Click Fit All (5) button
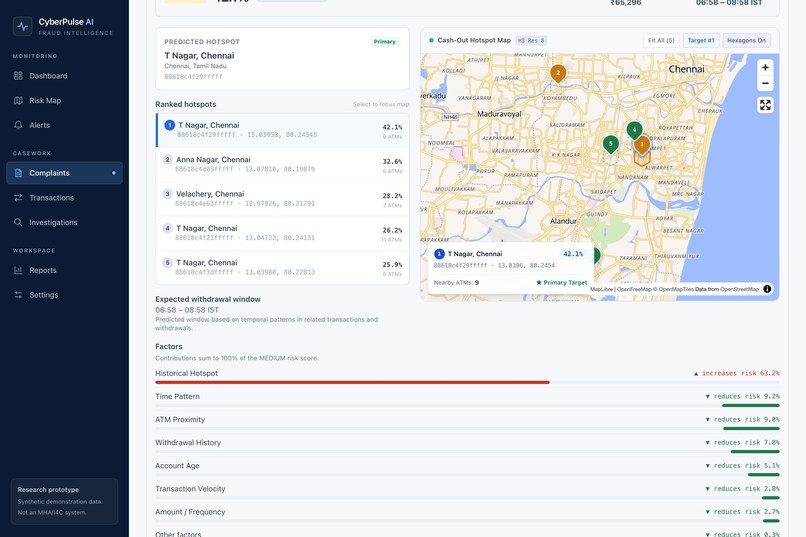 tap(661, 41)
